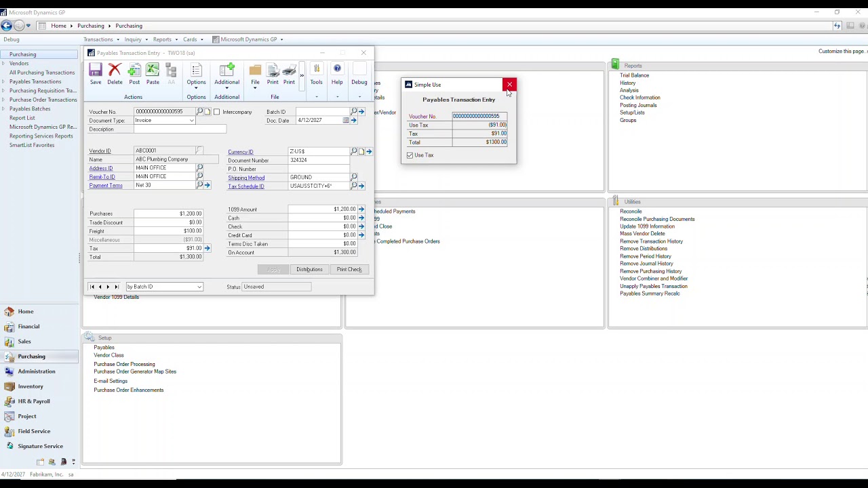Click the Payment Terms link label
The height and width of the screenshot is (488, 868).
106,185
